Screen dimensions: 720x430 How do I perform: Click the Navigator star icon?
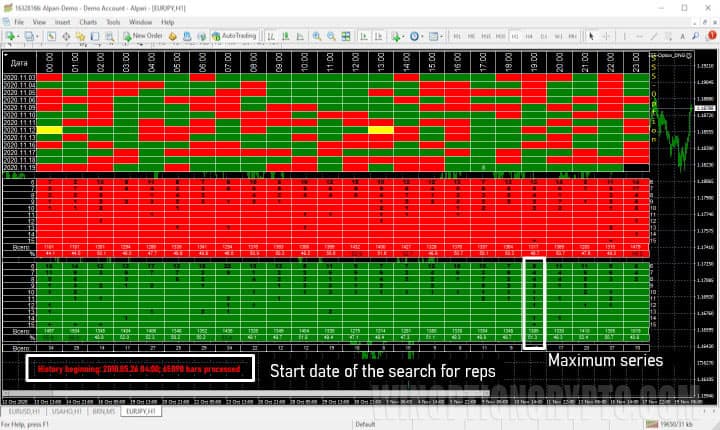click(x=80, y=35)
